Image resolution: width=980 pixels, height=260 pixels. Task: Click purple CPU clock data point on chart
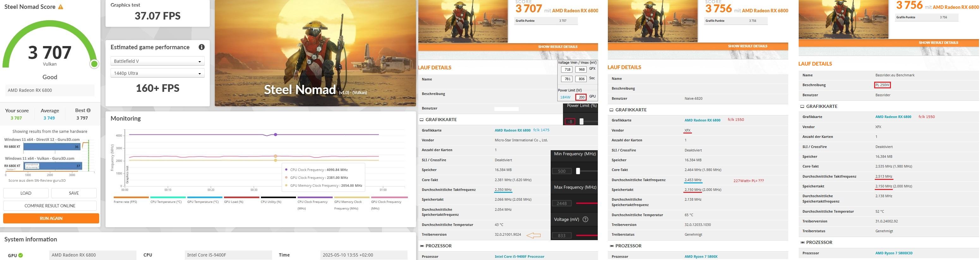pyautogui.click(x=275, y=134)
